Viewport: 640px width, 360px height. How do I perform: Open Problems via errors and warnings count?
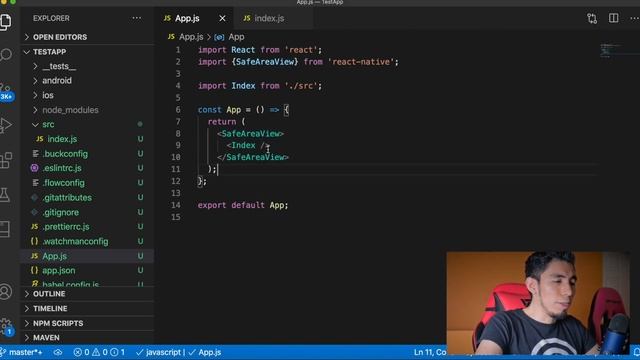click(99, 352)
